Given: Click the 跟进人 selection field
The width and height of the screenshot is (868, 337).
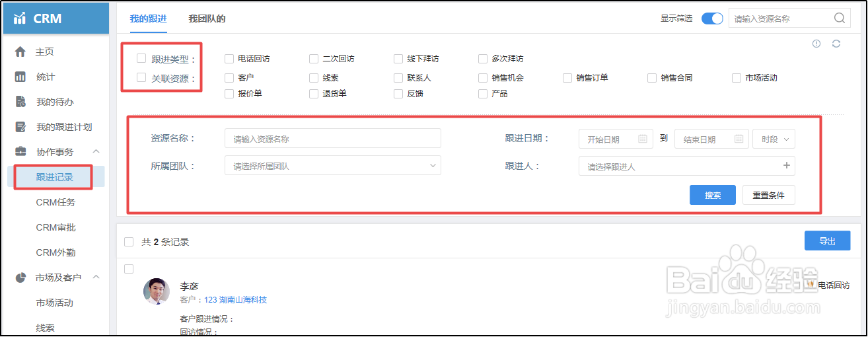Looking at the screenshot, I should pos(687,166).
